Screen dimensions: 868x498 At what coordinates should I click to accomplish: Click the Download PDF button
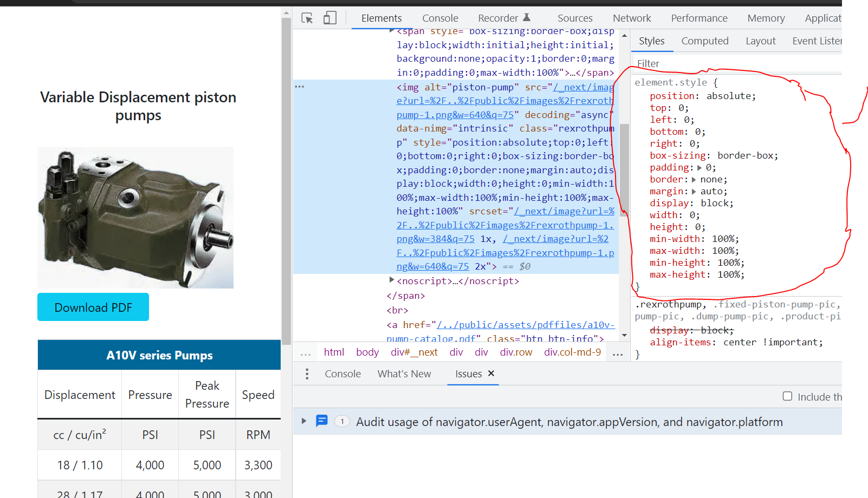(93, 307)
